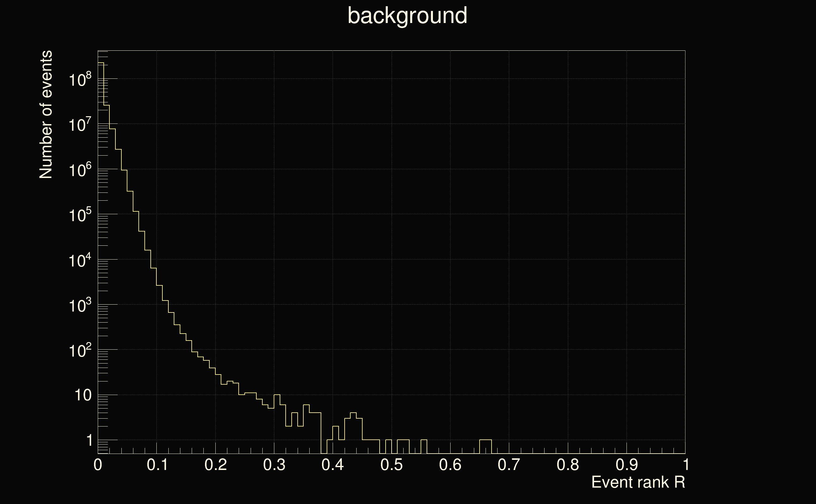Click the 10^8 y-axis tick label
Viewport: 816px width, 504px height.
[x=80, y=80]
